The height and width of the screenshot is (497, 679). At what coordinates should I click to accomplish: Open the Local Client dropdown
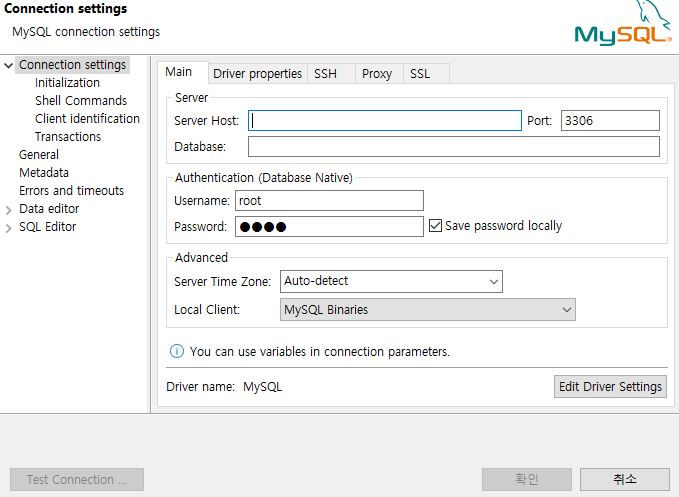pyautogui.click(x=427, y=310)
